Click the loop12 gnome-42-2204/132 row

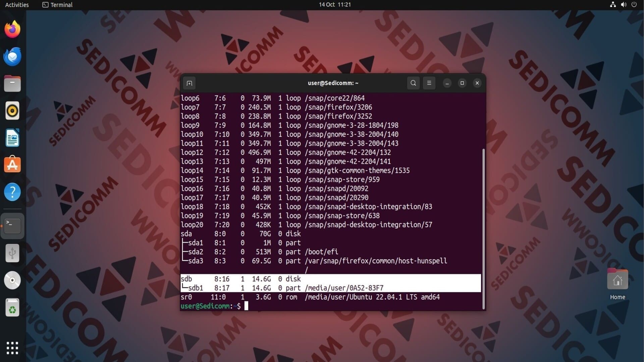pos(286,153)
